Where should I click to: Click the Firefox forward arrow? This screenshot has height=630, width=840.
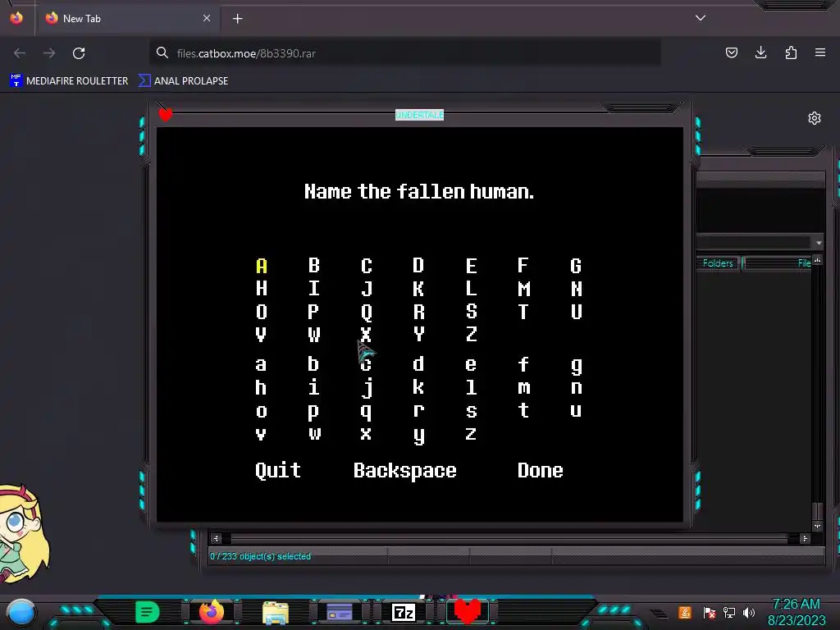pos(49,53)
